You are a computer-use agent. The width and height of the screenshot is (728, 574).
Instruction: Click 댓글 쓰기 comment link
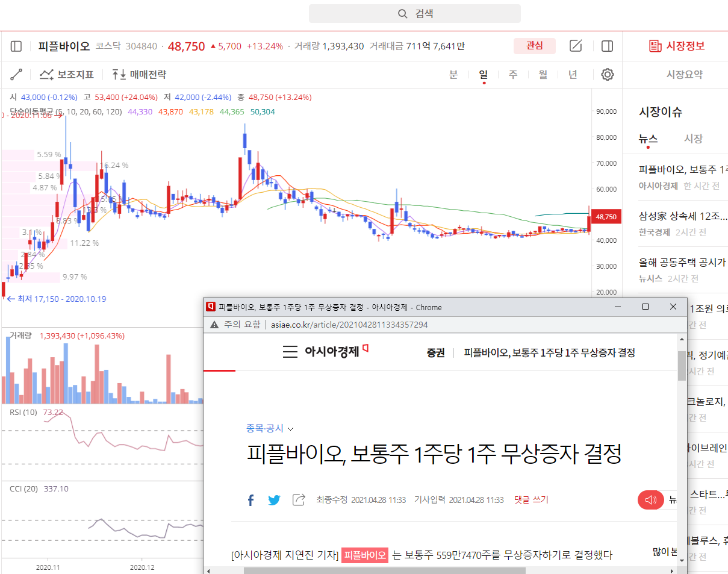[x=531, y=500]
